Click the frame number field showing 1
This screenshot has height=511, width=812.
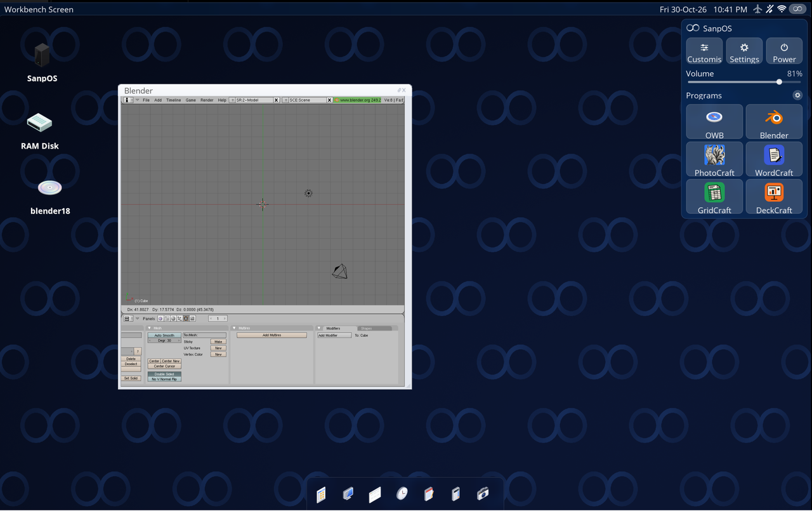click(x=218, y=319)
